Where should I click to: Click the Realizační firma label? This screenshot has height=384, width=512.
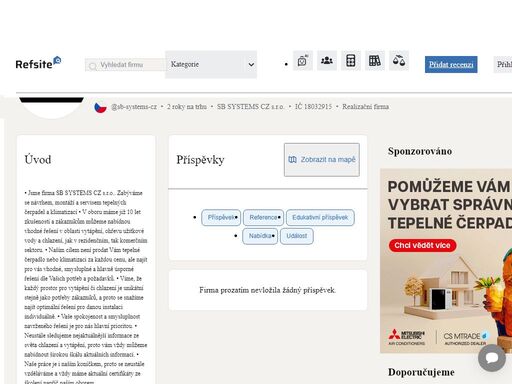pos(365,107)
